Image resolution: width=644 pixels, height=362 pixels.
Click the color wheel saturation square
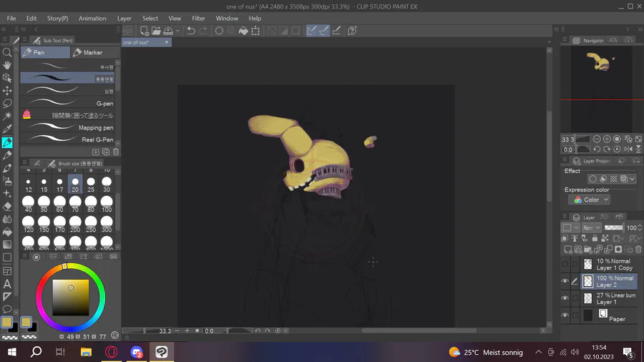(x=71, y=298)
